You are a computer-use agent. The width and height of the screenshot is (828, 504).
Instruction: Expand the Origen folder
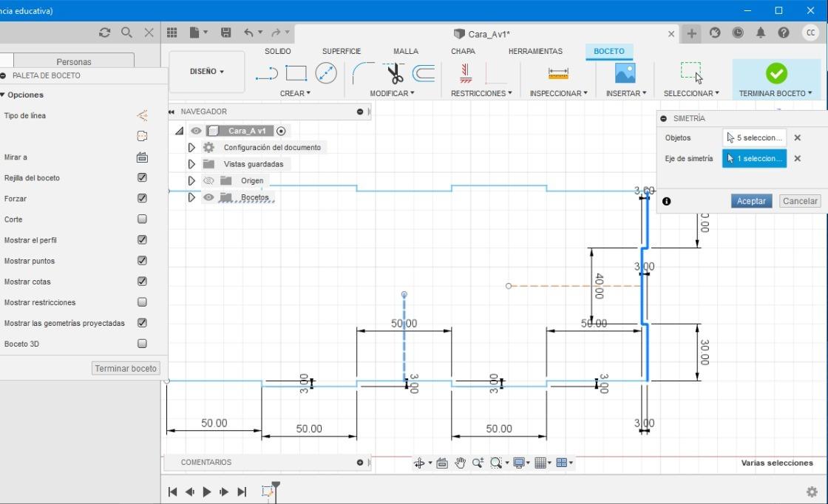tap(191, 180)
